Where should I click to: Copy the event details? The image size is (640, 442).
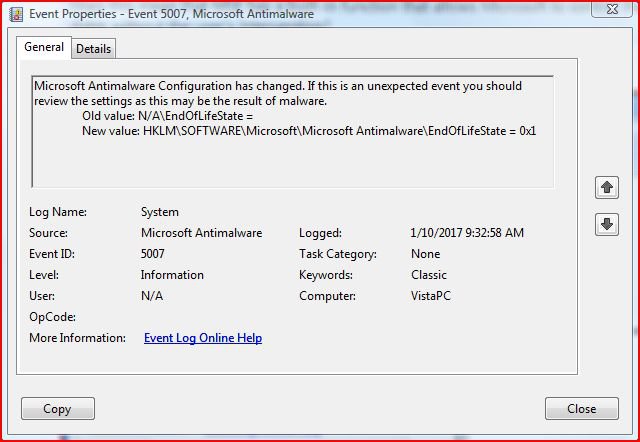coord(58,409)
